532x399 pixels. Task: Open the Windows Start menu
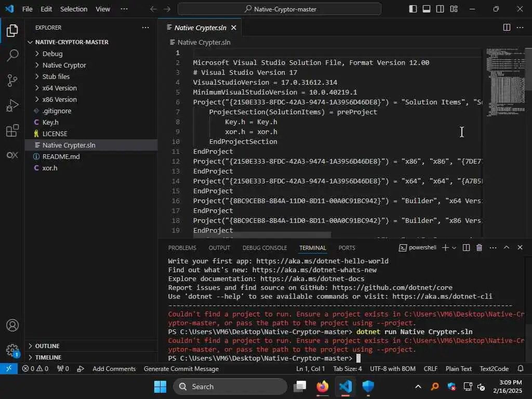160,387
